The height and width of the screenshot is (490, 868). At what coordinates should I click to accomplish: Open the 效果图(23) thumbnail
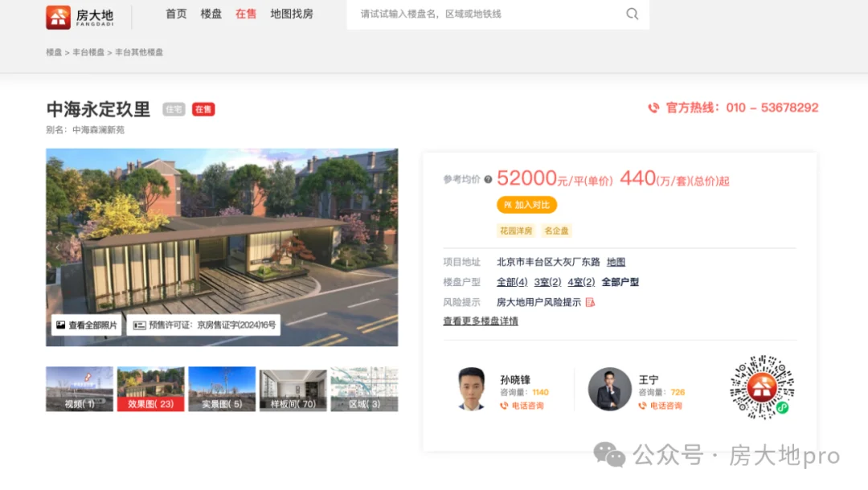tap(150, 389)
